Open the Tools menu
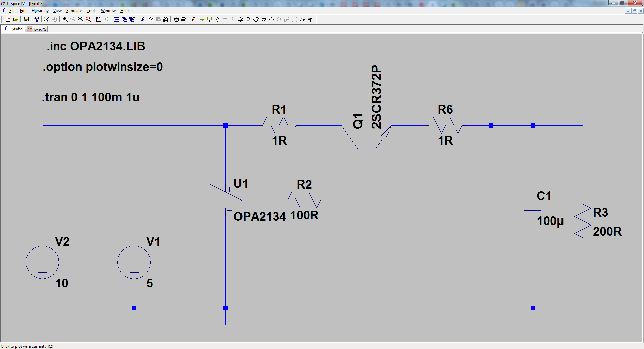 (x=91, y=11)
